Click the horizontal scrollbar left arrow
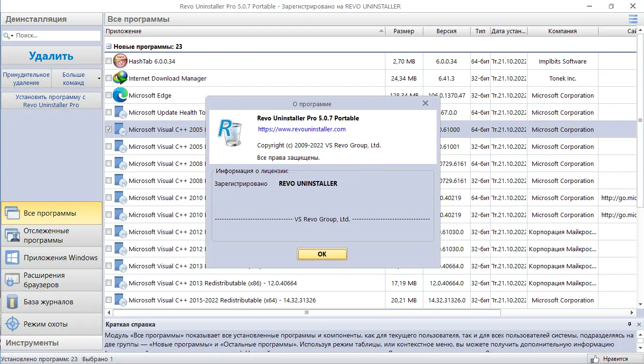The height and width of the screenshot is (364, 644). pyautogui.click(x=108, y=312)
